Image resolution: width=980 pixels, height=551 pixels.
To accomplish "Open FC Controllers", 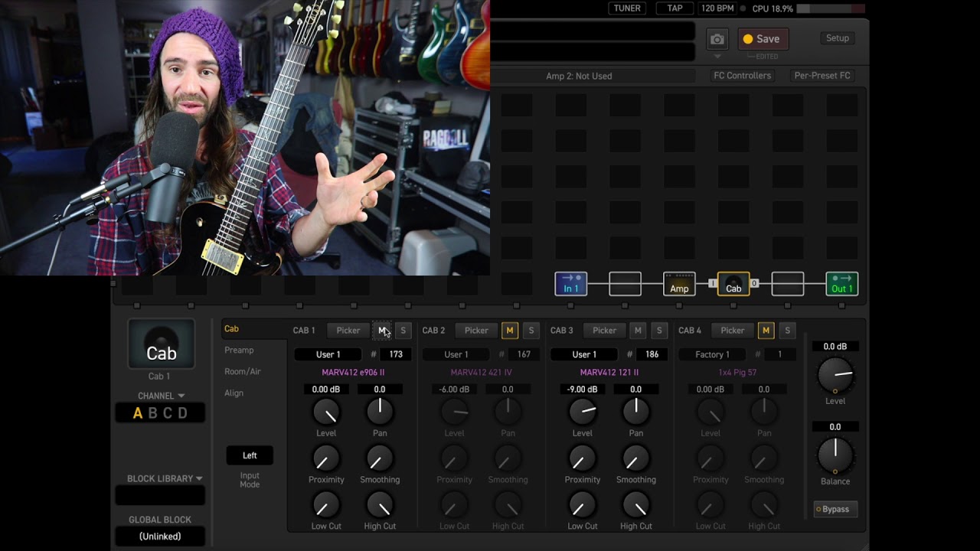I will [742, 76].
